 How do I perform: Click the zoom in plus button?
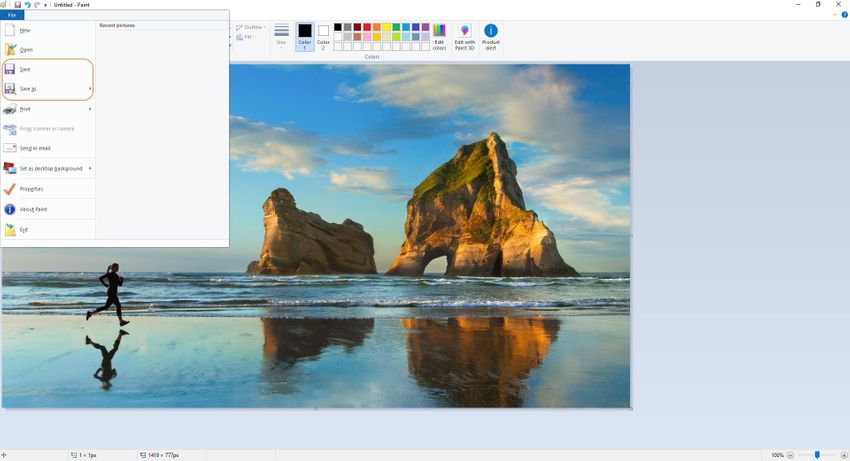coord(842,455)
